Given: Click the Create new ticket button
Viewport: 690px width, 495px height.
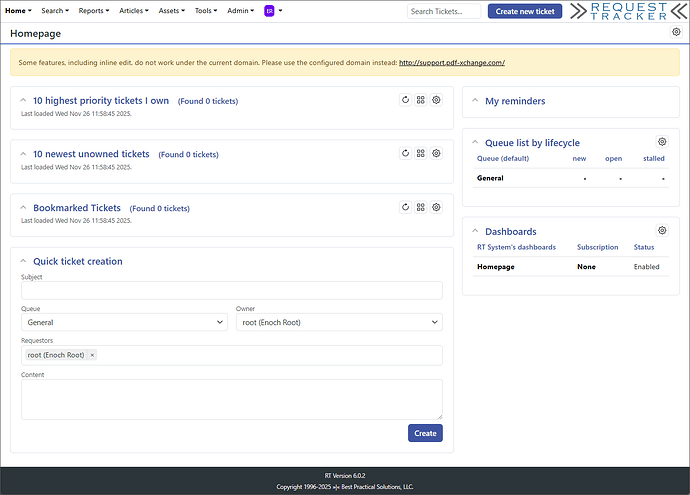Looking at the screenshot, I should [x=524, y=11].
